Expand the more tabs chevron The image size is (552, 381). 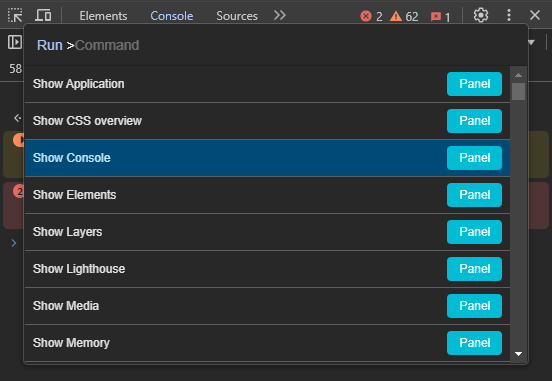coord(280,15)
